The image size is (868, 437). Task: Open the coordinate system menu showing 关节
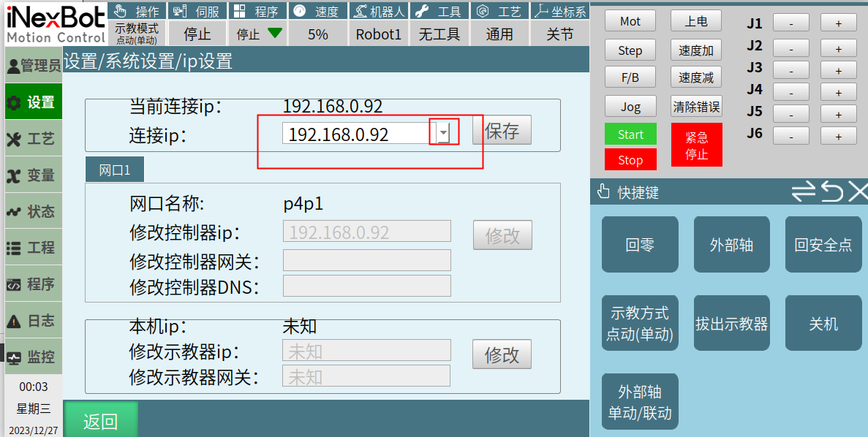559,34
